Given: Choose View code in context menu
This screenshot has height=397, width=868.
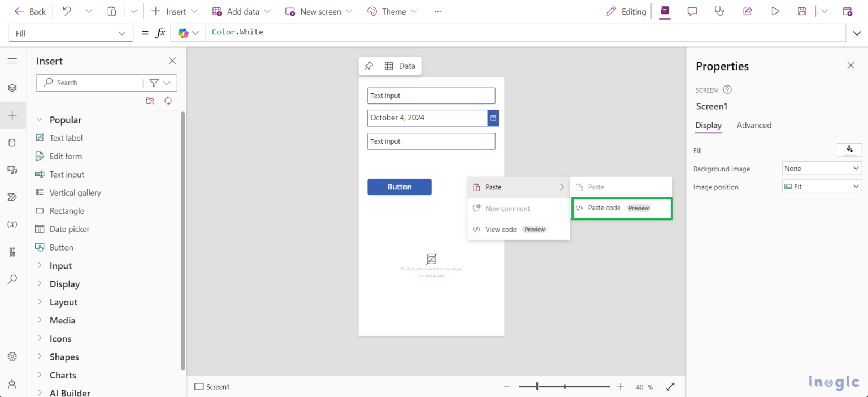Looking at the screenshot, I should [501, 230].
